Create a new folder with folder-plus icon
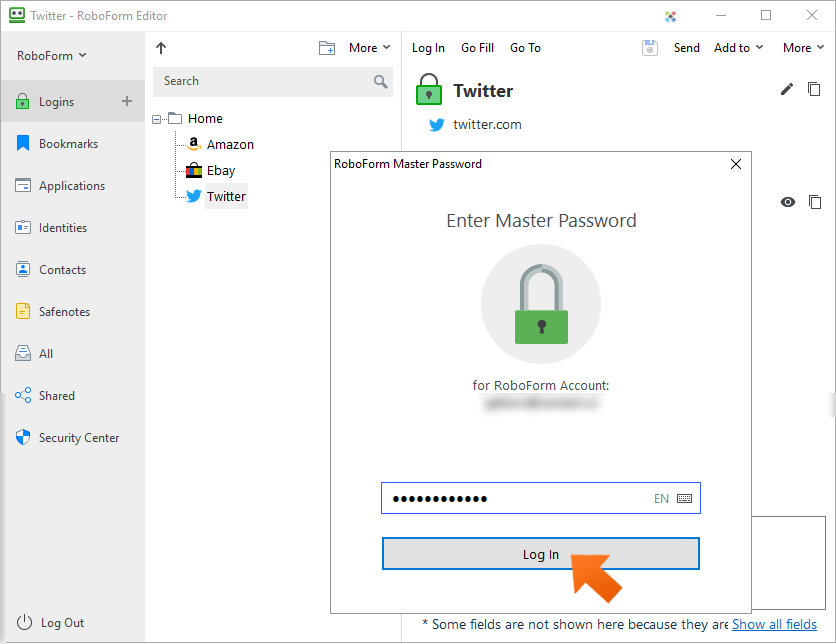836x644 pixels. pyautogui.click(x=327, y=48)
